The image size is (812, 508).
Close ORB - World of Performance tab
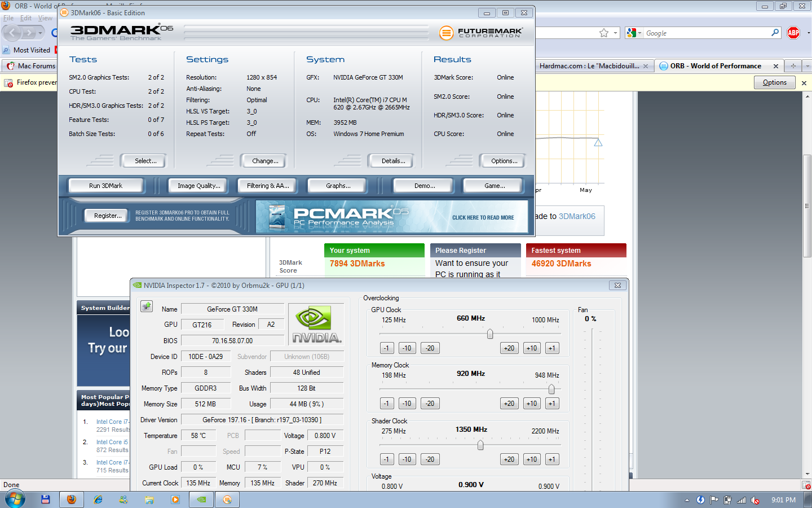point(776,66)
